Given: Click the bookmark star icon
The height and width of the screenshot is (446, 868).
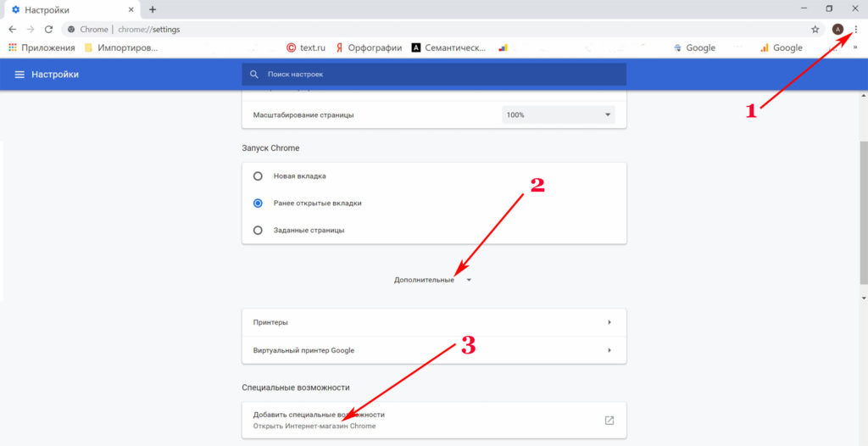Looking at the screenshot, I should (815, 29).
